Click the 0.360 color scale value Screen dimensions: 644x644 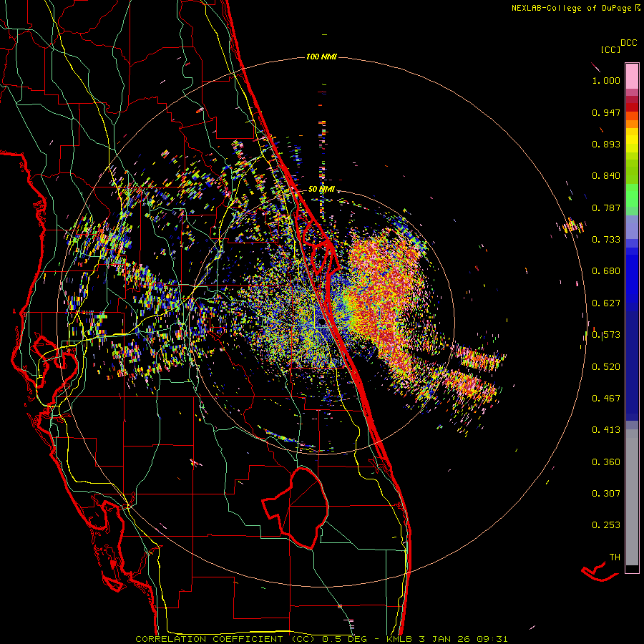tap(606, 462)
